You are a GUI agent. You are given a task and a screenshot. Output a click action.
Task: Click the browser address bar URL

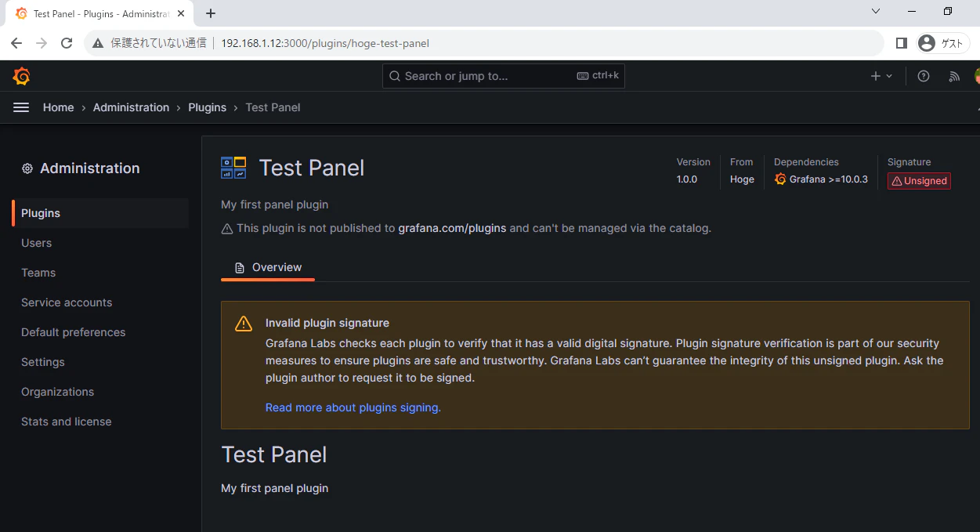(x=325, y=43)
